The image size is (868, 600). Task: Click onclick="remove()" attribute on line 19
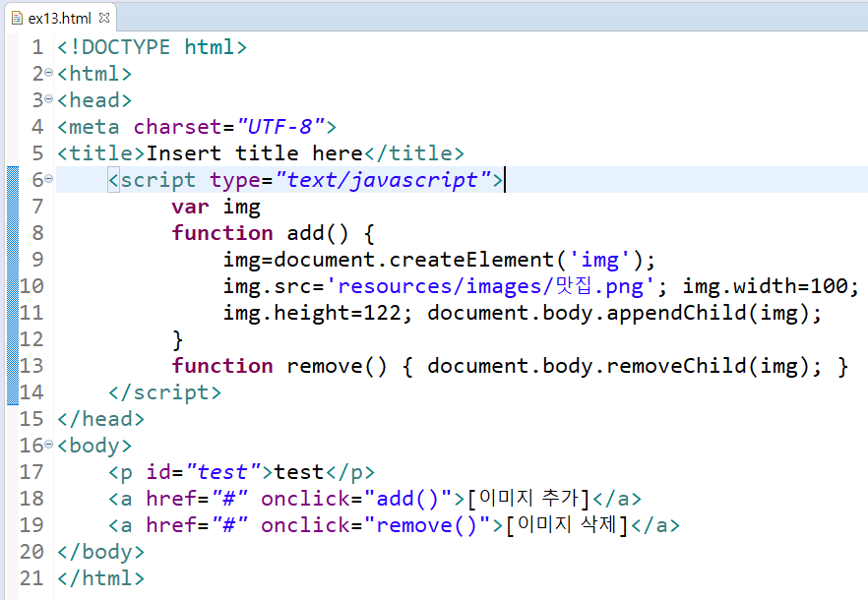coord(375,525)
